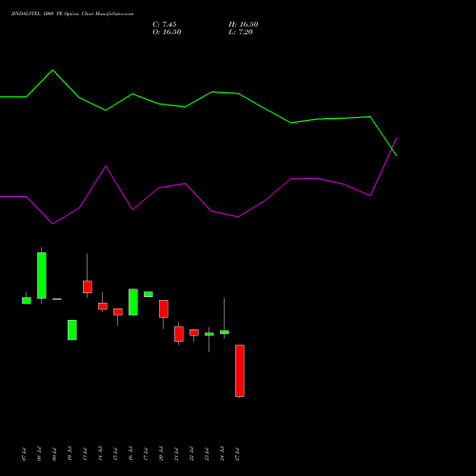Click the high value H: 16.50

244,25
